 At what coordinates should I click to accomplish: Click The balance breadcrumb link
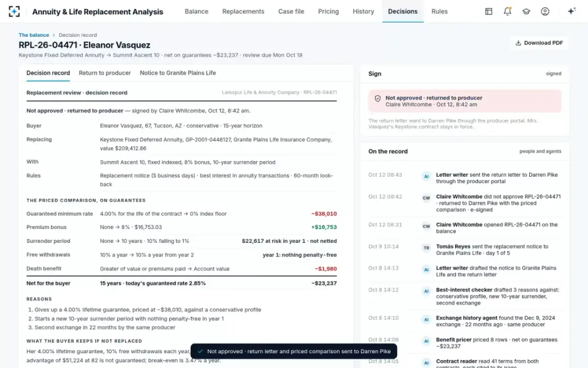pos(34,35)
